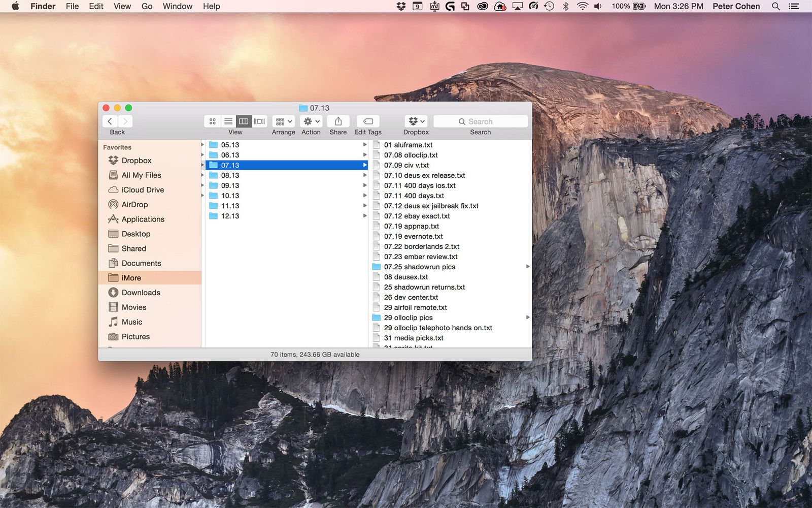Switch to icon view in Finder toolbar
Viewport: 812px width, 508px height.
(x=213, y=121)
